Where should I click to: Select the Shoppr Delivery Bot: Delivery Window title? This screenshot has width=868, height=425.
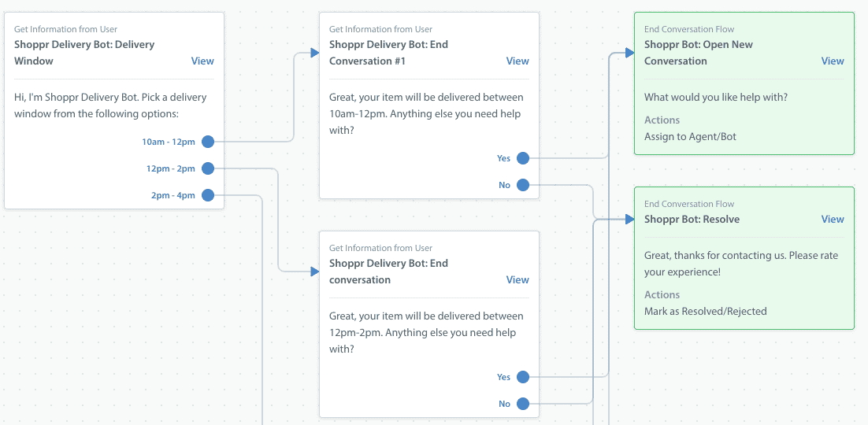pyautogui.click(x=84, y=53)
